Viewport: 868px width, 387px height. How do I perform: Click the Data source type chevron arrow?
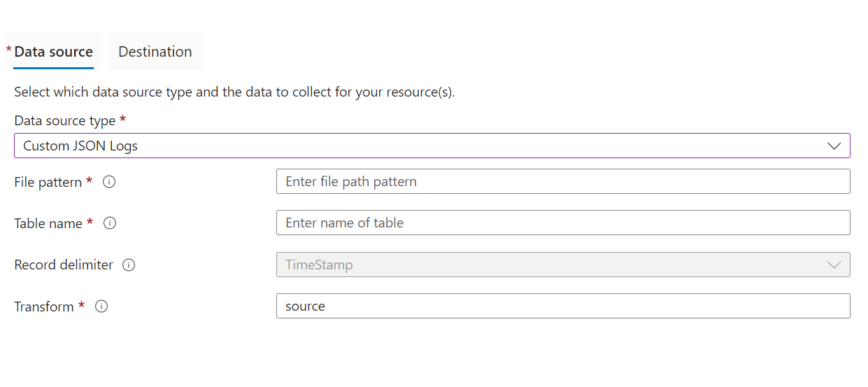point(834,146)
